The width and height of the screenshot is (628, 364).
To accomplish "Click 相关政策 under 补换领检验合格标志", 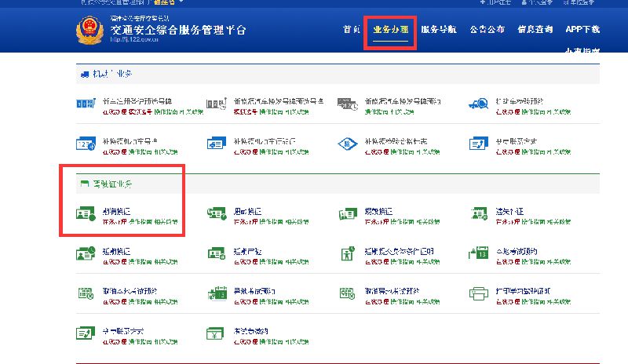I will click(428, 151).
